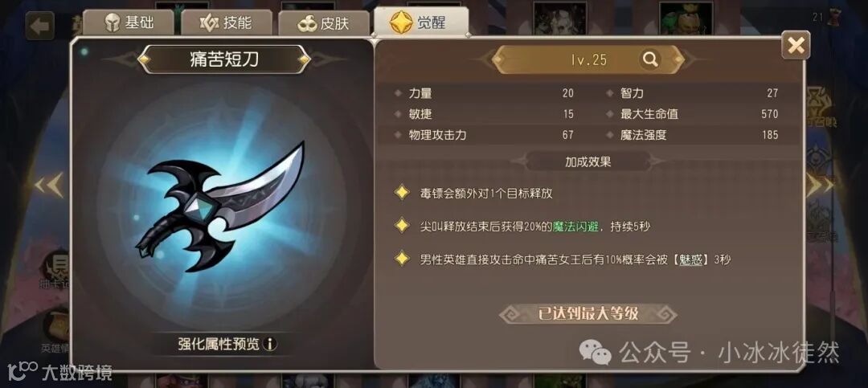
Task: Open the 基础 tab
Action: [x=129, y=22]
